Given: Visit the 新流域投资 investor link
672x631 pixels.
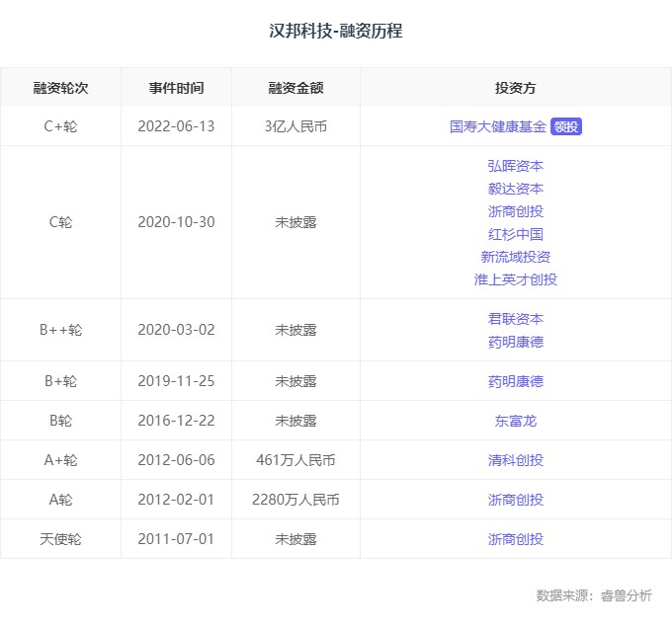Looking at the screenshot, I should pyautogui.click(x=515, y=257).
